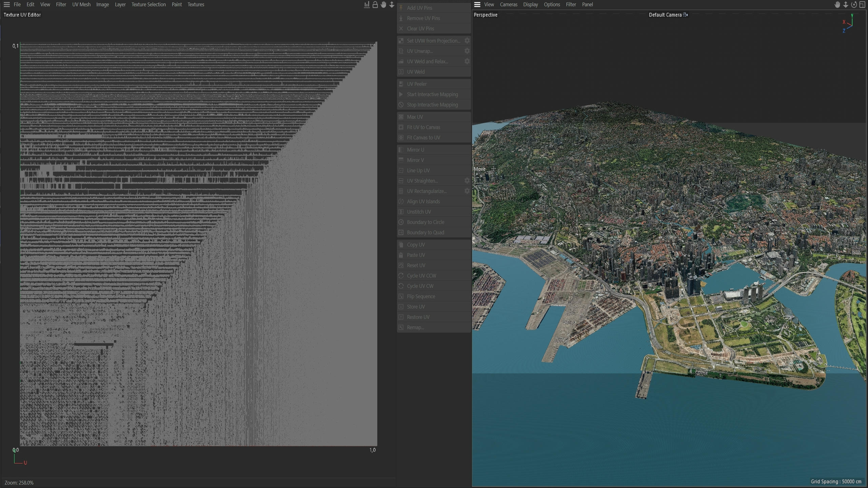The image size is (868, 488).
Task: Open settings gear for UV Weld and Relax
Action: click(467, 61)
